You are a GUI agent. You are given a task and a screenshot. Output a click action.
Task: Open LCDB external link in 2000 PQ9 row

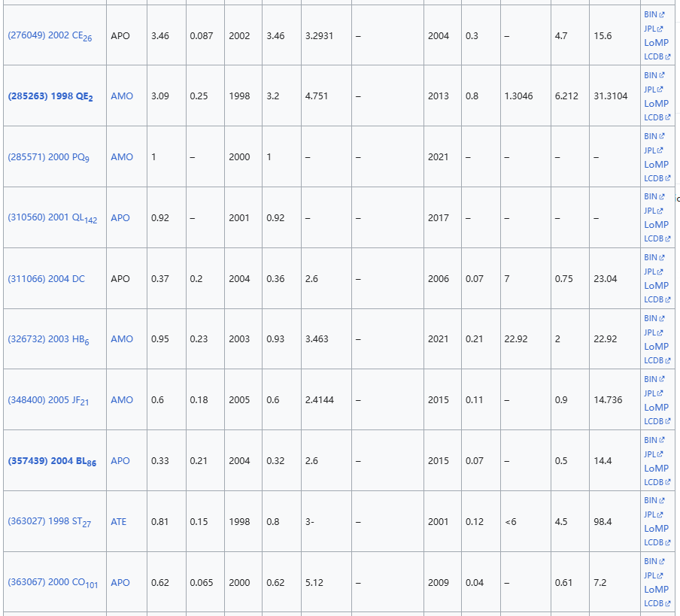[x=654, y=178]
